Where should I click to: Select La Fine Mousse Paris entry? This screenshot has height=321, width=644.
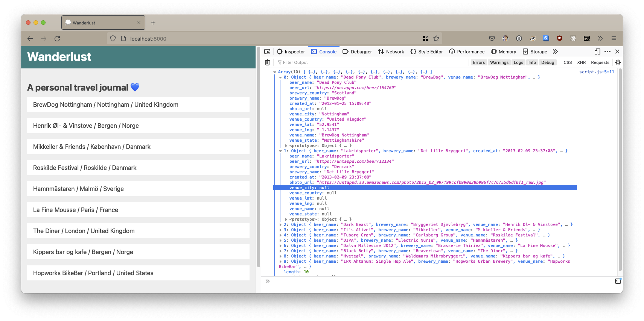138,210
